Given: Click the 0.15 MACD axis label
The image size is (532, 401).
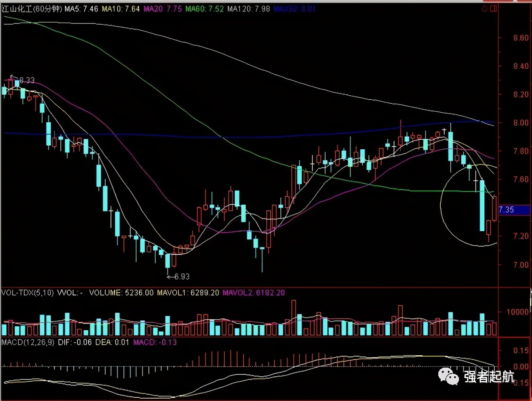Looking at the screenshot, I should 521,351.
